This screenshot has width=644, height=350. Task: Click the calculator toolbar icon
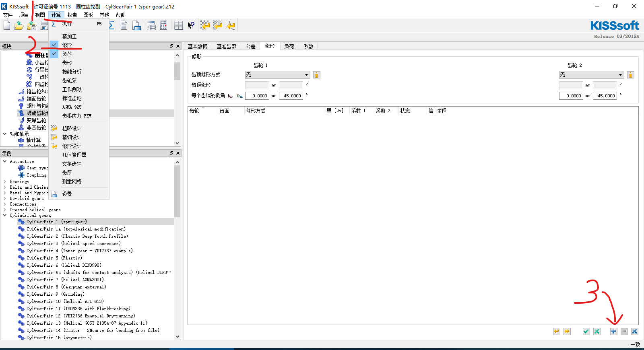pyautogui.click(x=164, y=25)
